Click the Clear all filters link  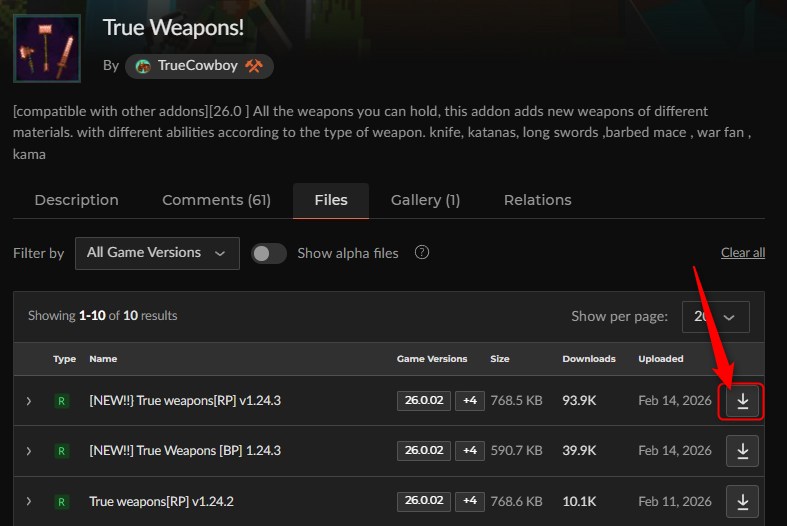pyautogui.click(x=743, y=252)
